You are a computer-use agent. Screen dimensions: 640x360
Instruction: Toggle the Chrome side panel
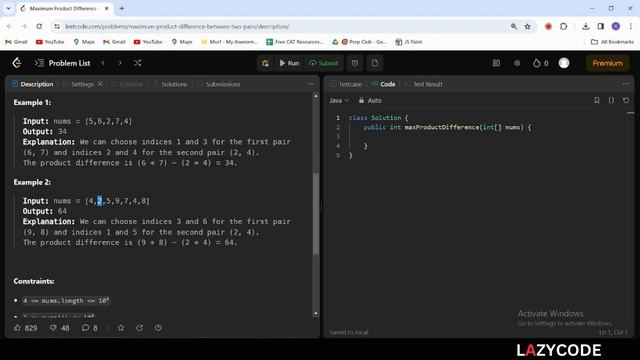pyautogui.click(x=601, y=27)
